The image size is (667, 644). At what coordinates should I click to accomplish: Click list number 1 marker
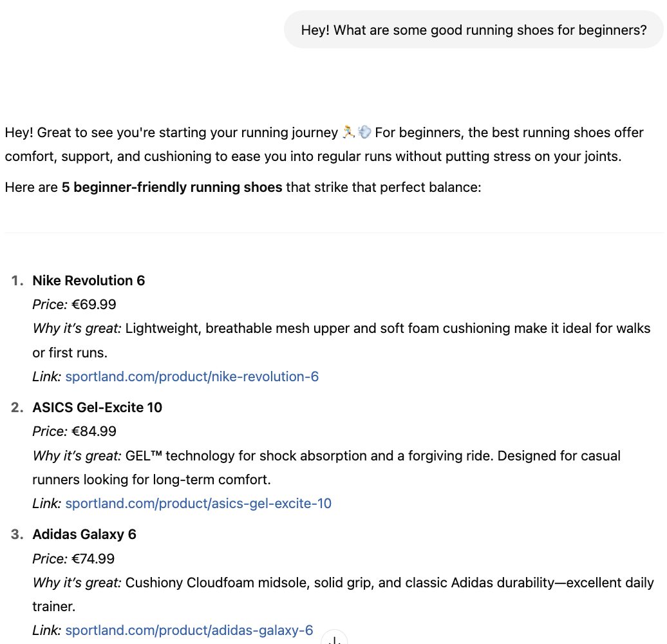coord(17,280)
